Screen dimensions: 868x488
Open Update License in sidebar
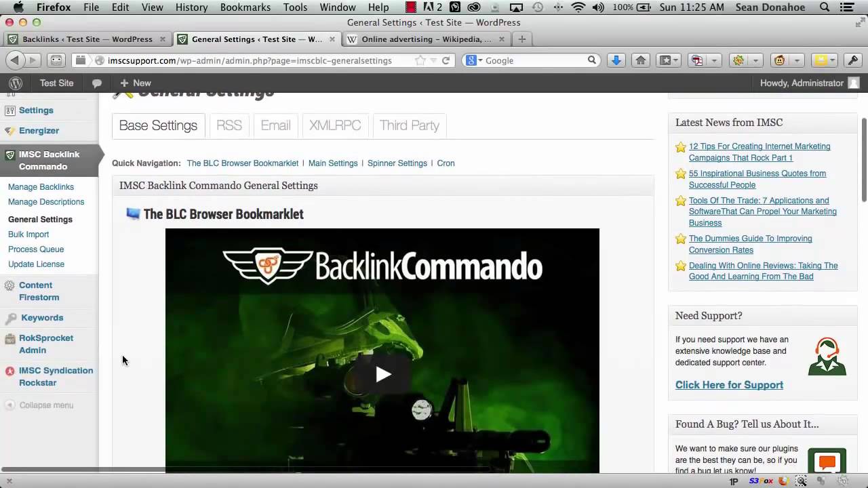click(36, 264)
